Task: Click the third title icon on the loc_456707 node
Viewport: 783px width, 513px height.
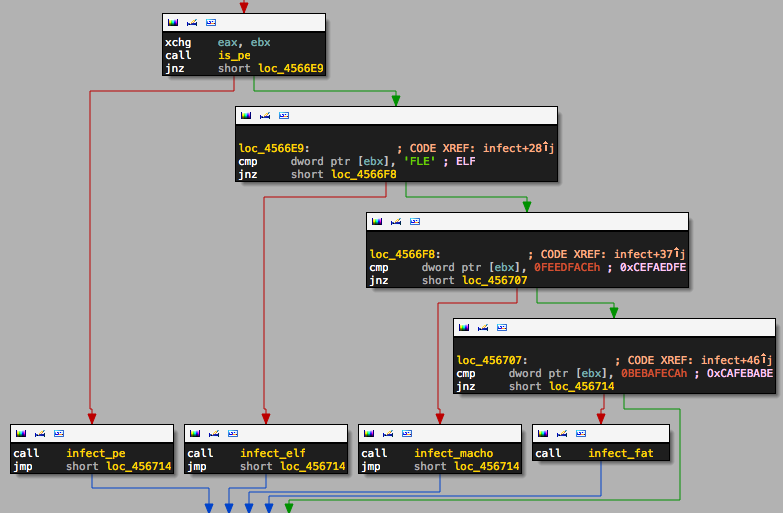Action: click(501, 327)
